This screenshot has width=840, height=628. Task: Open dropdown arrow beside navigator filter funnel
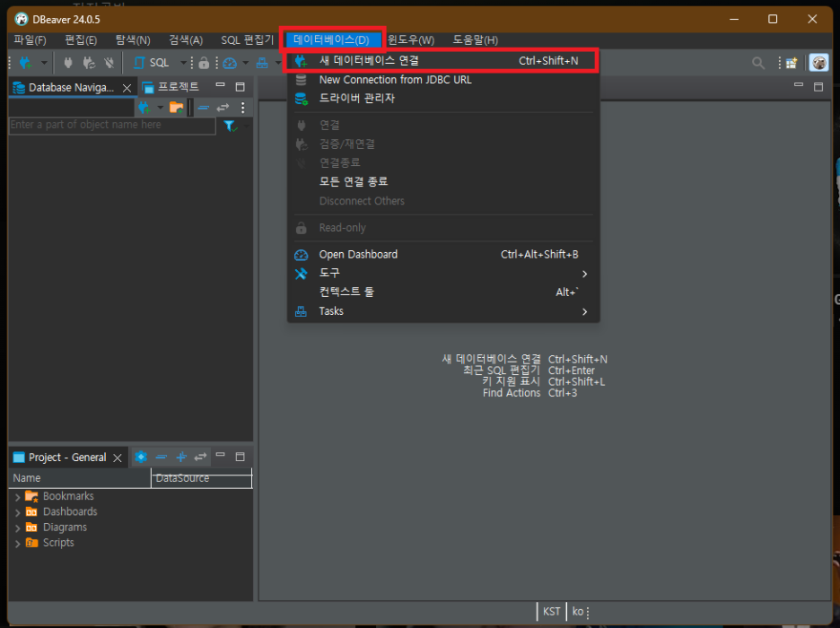(x=246, y=126)
